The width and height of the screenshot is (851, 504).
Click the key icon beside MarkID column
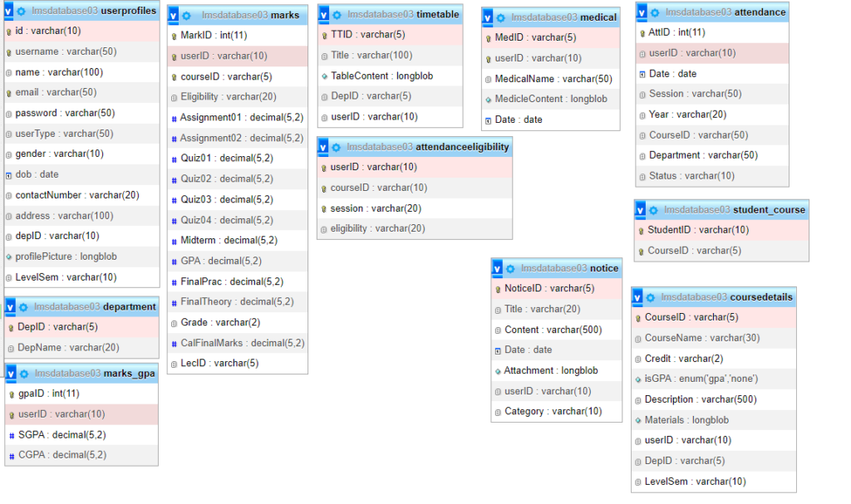[x=175, y=36]
